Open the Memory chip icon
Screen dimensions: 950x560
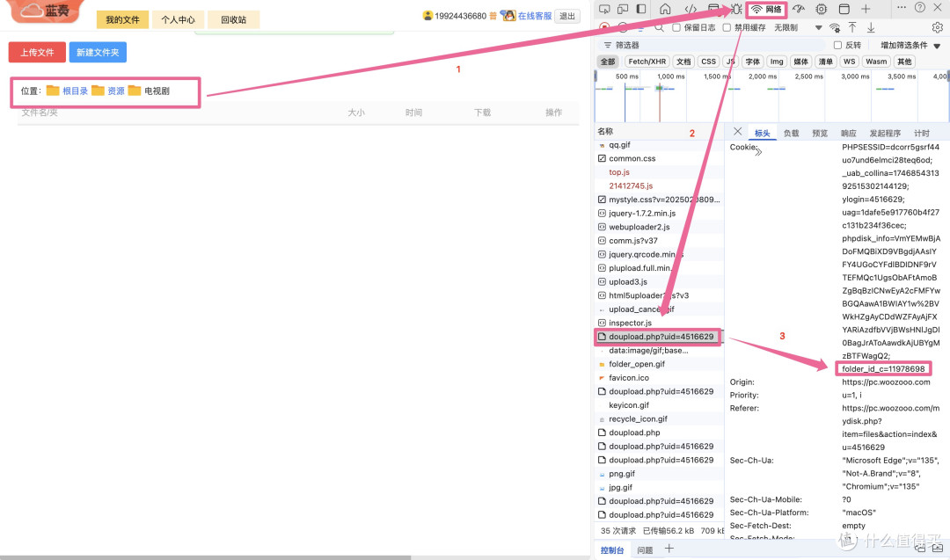tap(821, 9)
